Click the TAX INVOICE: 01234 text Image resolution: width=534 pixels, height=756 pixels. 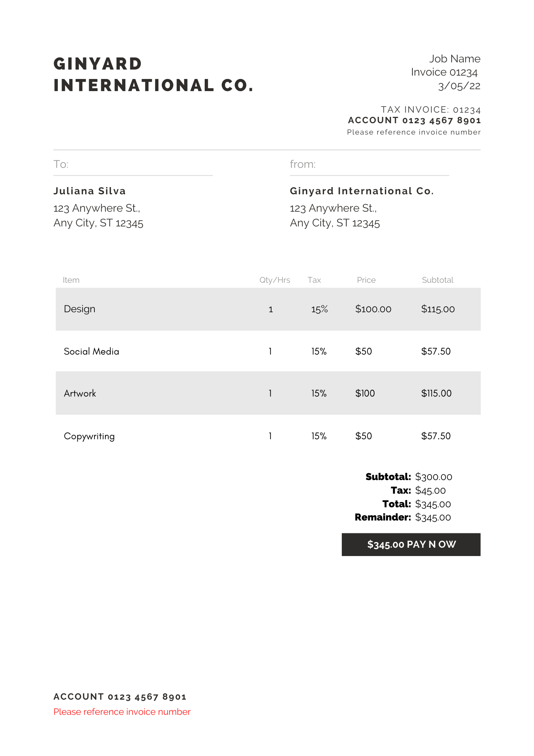click(431, 110)
